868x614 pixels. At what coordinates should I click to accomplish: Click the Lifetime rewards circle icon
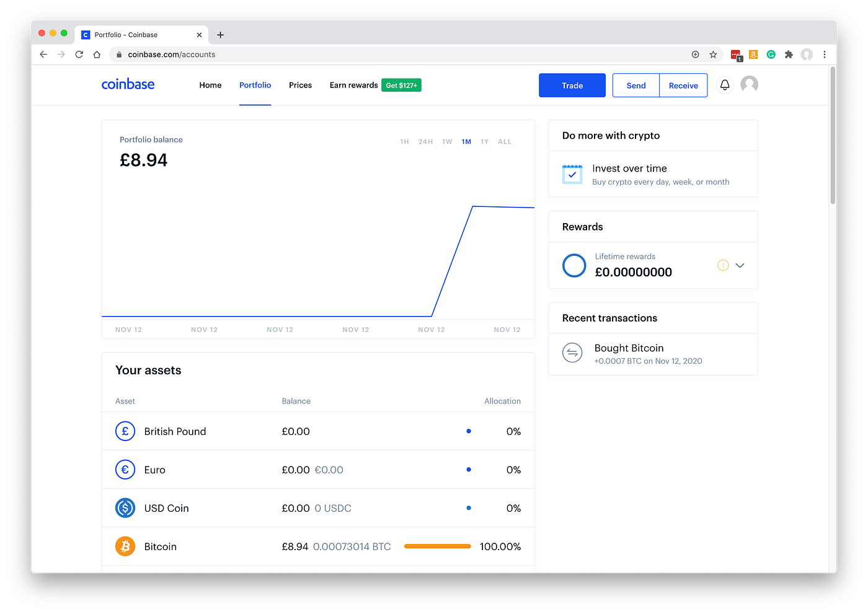(574, 265)
